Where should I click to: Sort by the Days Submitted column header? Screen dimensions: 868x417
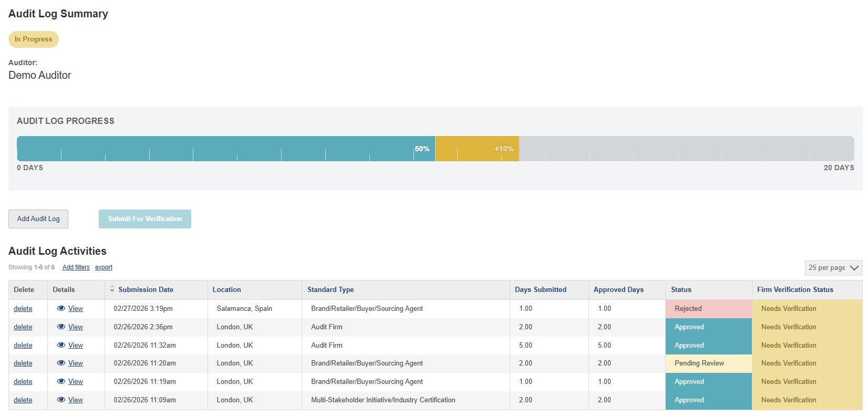tap(541, 289)
